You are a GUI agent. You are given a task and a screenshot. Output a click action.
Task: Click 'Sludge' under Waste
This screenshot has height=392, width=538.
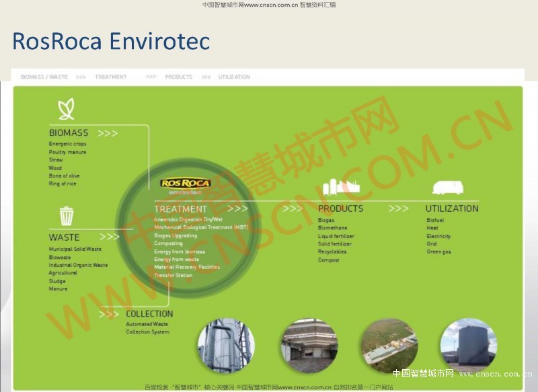pos(57,281)
